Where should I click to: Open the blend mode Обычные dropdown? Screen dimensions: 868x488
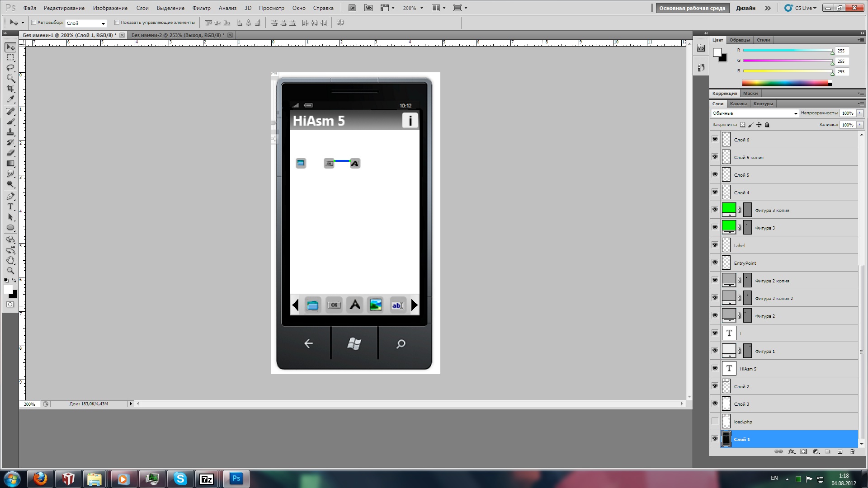click(755, 113)
